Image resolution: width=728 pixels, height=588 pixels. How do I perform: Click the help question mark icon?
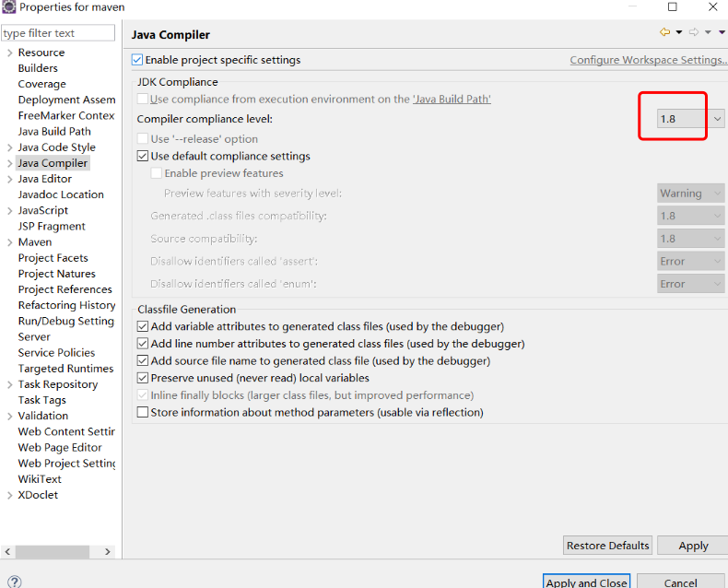[15, 582]
